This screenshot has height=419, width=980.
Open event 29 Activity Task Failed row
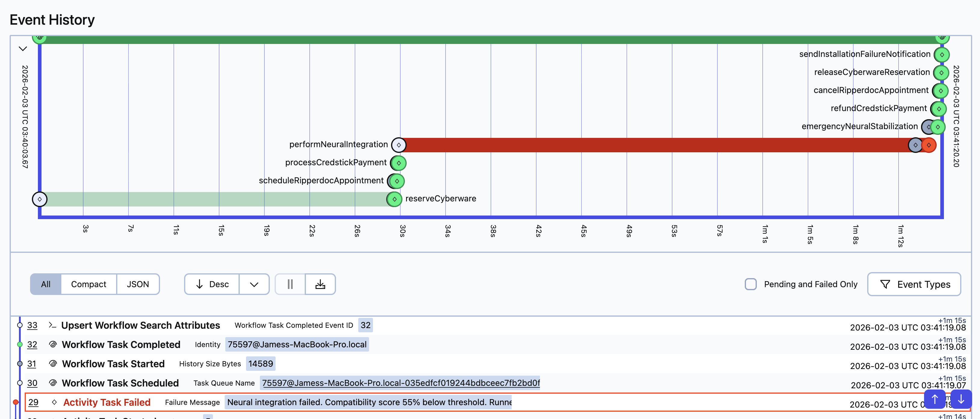(106, 402)
